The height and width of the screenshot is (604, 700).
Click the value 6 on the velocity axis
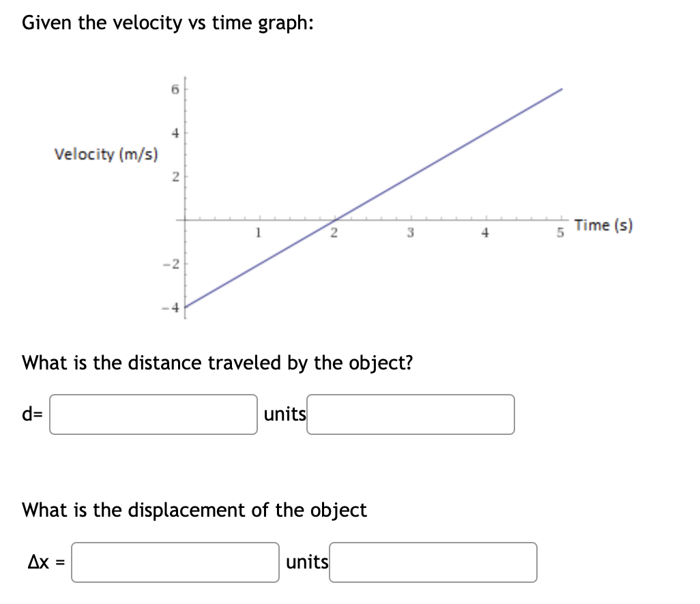pyautogui.click(x=175, y=88)
